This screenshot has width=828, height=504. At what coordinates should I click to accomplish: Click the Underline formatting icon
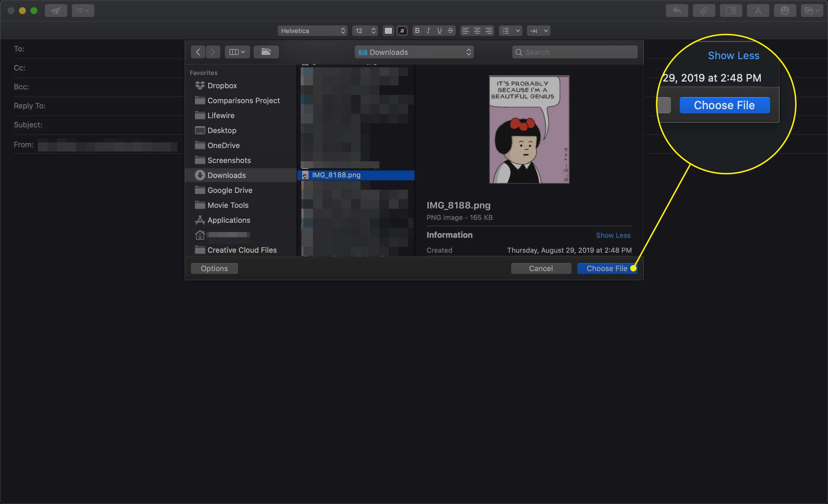click(x=439, y=30)
